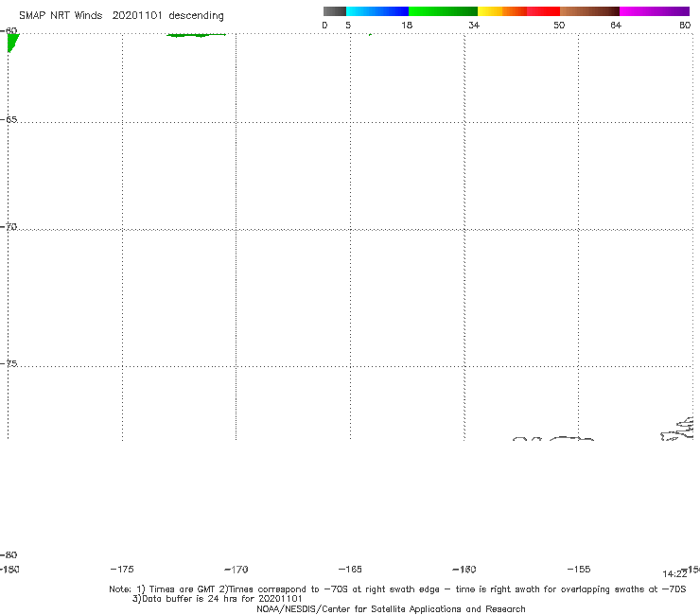Pick the brown segment of the colorbar
700x615 pixels.
589,11
